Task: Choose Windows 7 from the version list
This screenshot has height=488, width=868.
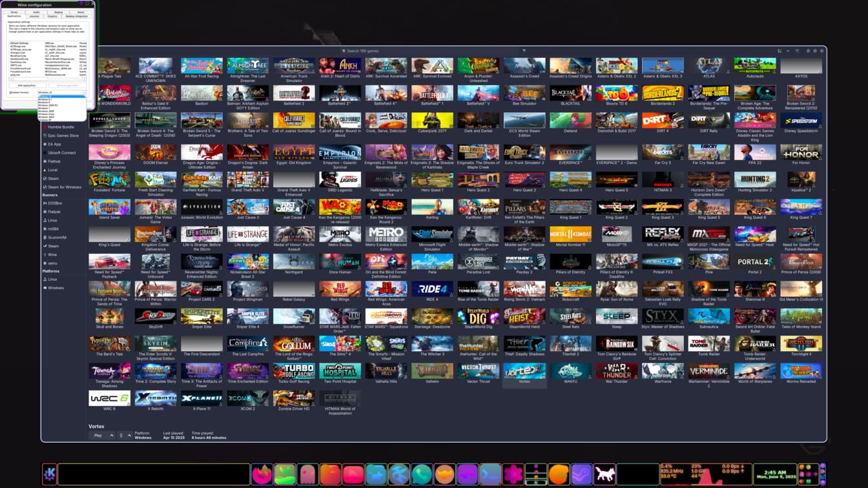Action: (61, 108)
